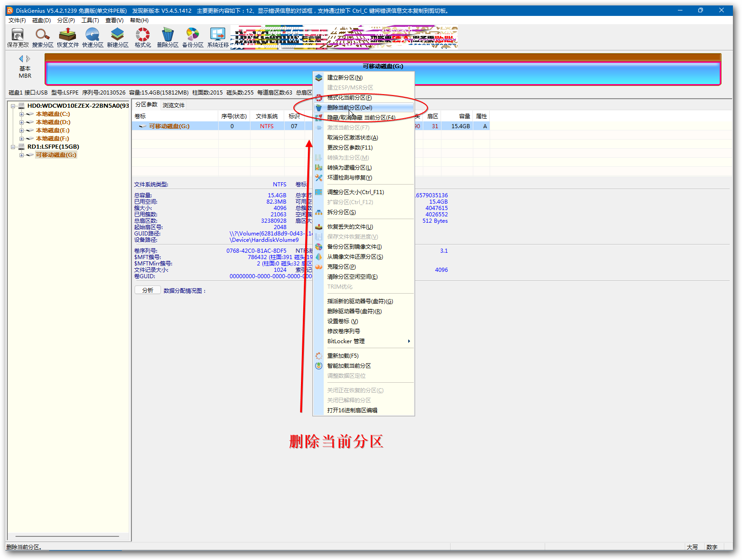Choose 恢复丢失的文件(U) menu entry

pos(364,227)
